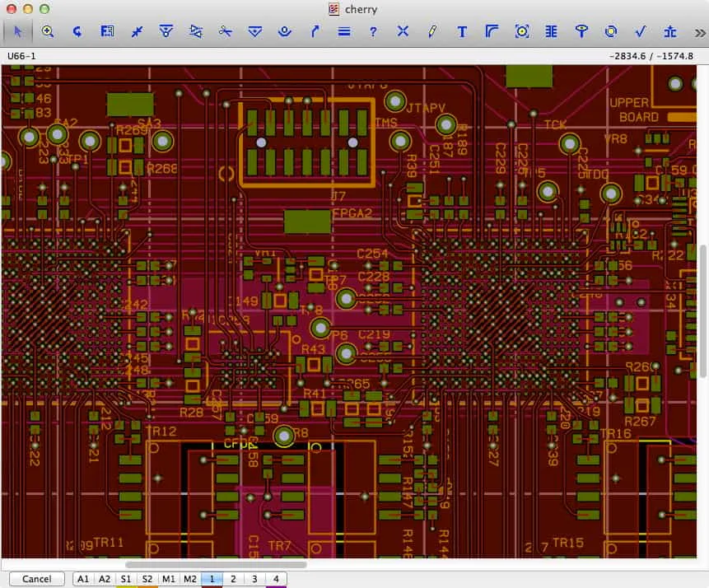
Task: Open the horizontal lines menu icon
Action: pos(344,31)
